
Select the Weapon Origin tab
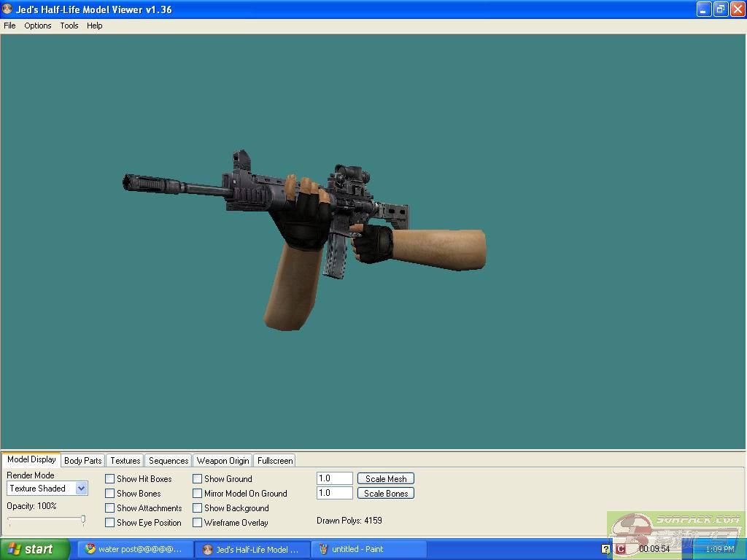click(222, 461)
